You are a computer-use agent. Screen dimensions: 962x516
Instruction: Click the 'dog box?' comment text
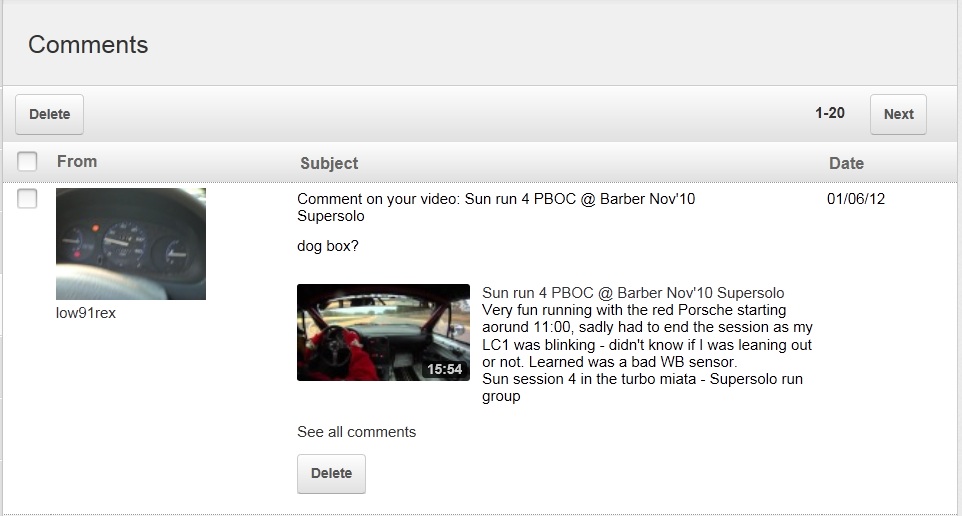[327, 246]
